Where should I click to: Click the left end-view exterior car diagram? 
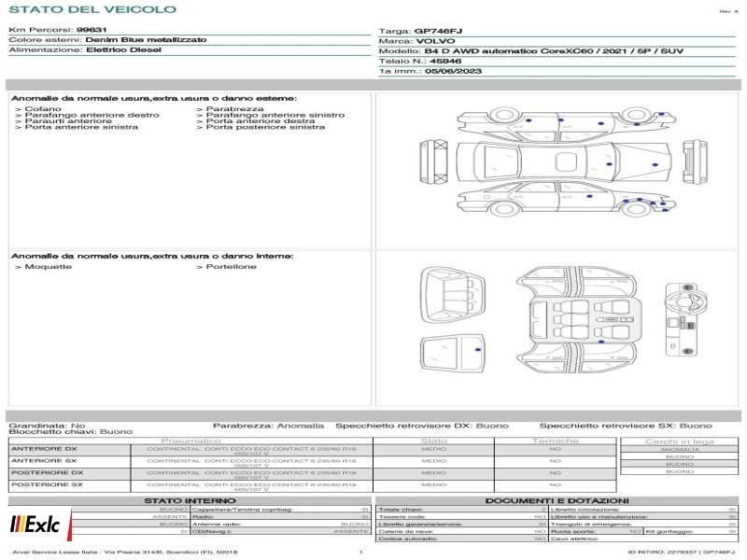point(434,161)
